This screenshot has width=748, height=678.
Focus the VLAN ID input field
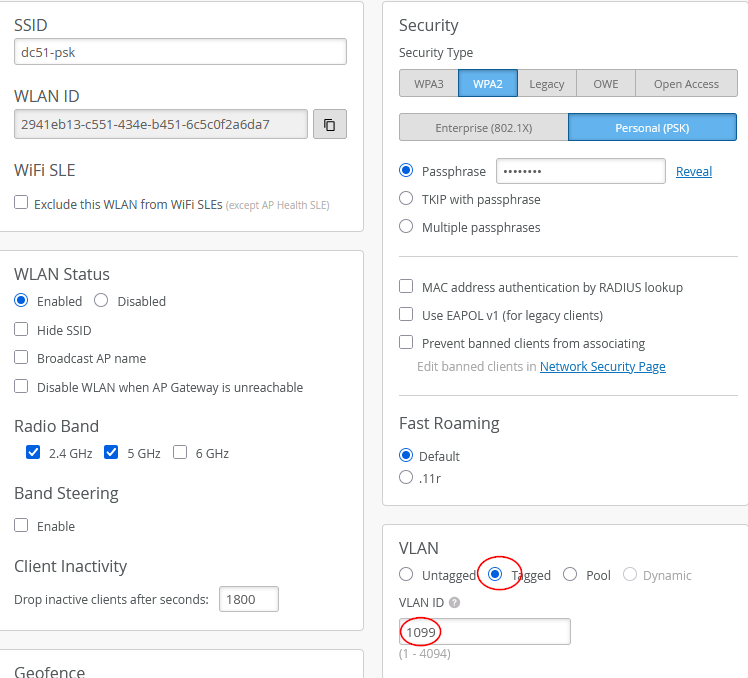coord(484,632)
